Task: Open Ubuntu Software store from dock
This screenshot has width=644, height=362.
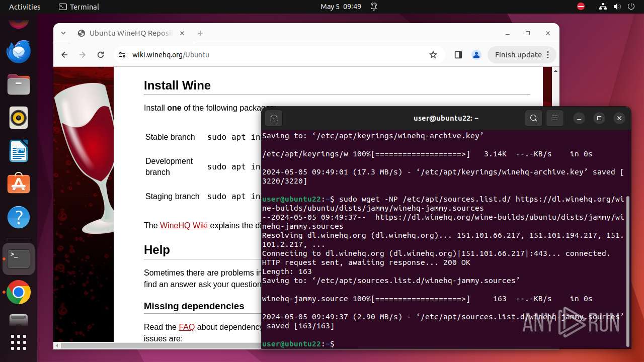Action: coord(19,185)
